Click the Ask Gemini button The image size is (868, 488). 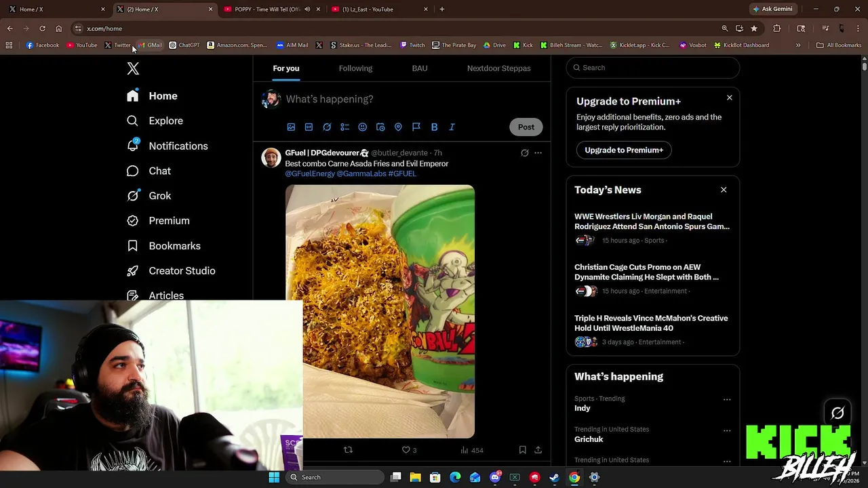[x=772, y=9]
